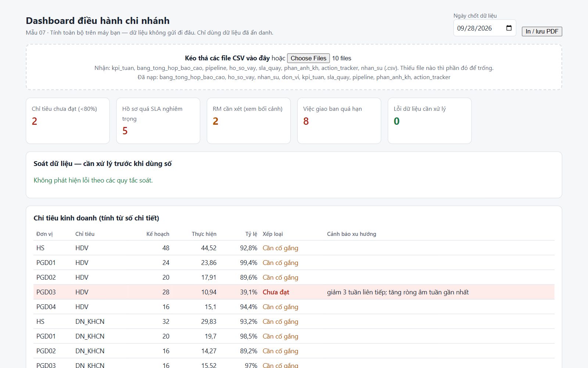
Task: Click the Chỉ tiêu kinh doanh section heading
Action: [96, 218]
